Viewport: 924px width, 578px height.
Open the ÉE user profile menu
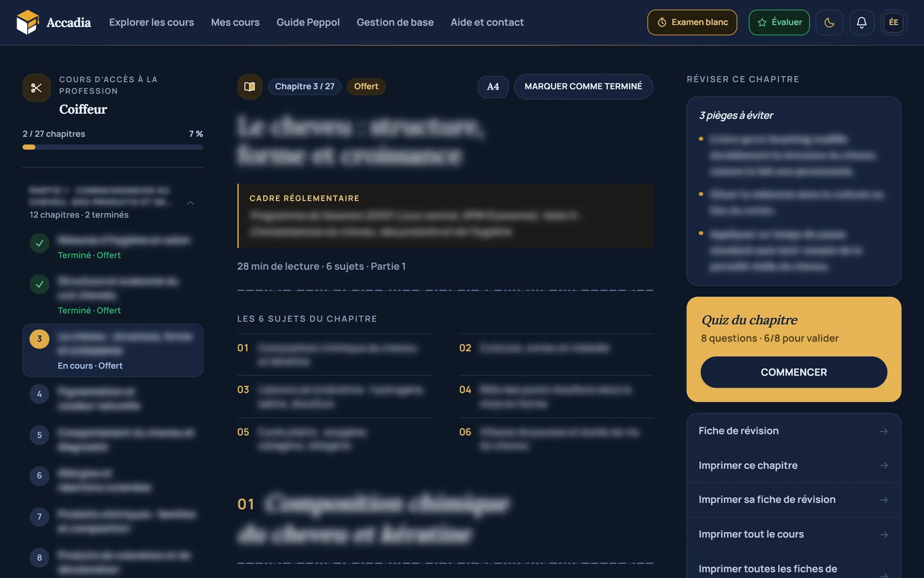893,23
